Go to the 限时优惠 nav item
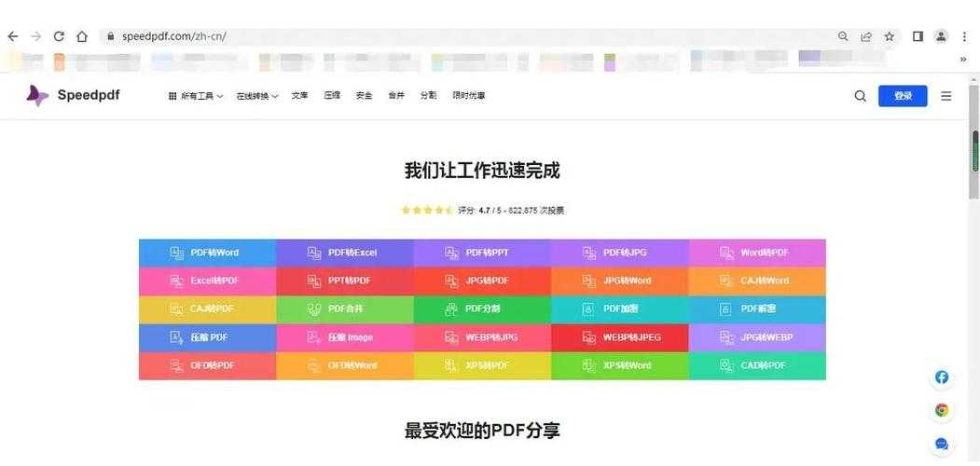 pyautogui.click(x=469, y=95)
